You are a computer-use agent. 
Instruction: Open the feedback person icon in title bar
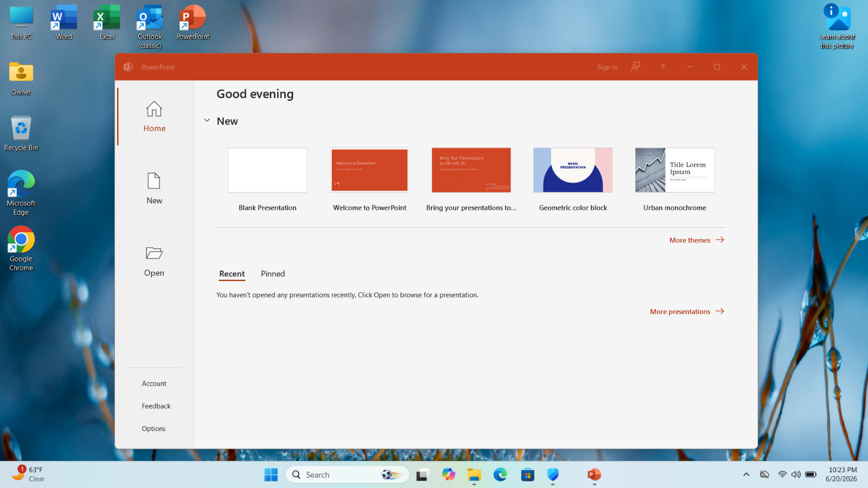click(x=635, y=67)
